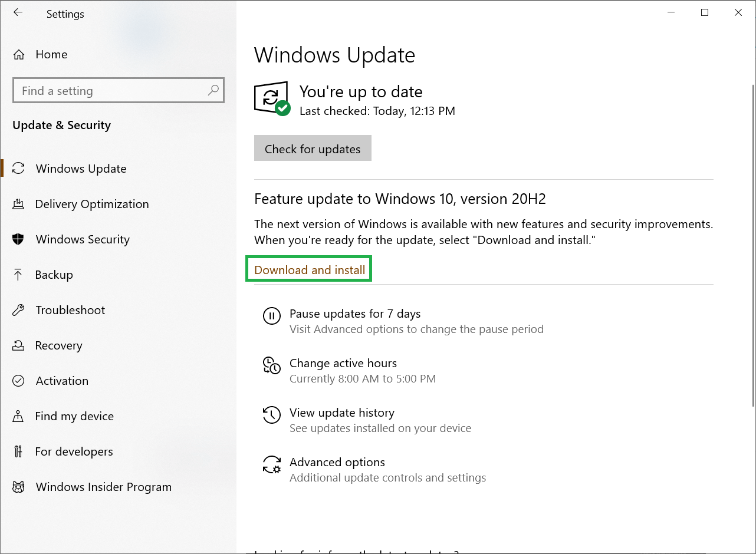This screenshot has width=756, height=554.
Task: Click the Activation checkmark circle icon
Action: click(x=18, y=381)
